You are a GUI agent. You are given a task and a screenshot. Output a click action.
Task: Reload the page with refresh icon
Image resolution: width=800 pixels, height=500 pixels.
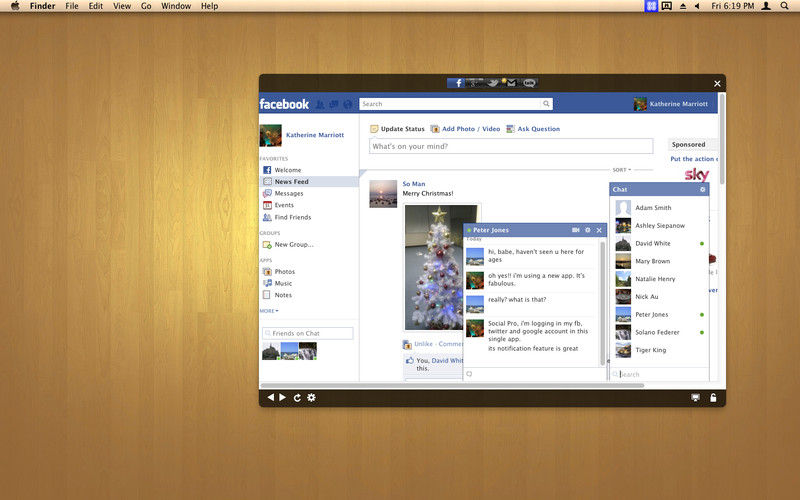pyautogui.click(x=297, y=397)
